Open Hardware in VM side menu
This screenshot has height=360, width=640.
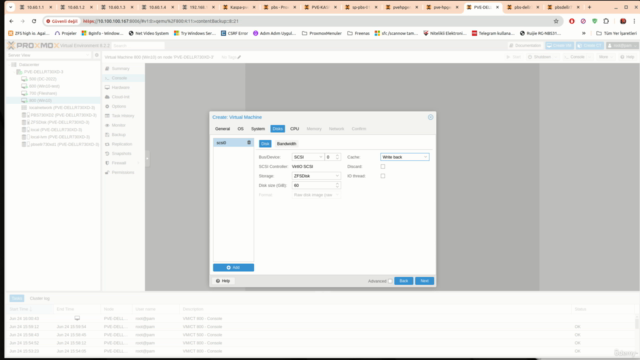pos(120,87)
